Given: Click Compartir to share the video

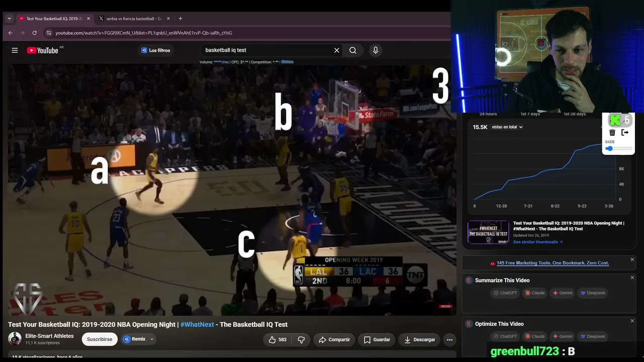Looking at the screenshot, I should [x=334, y=339].
